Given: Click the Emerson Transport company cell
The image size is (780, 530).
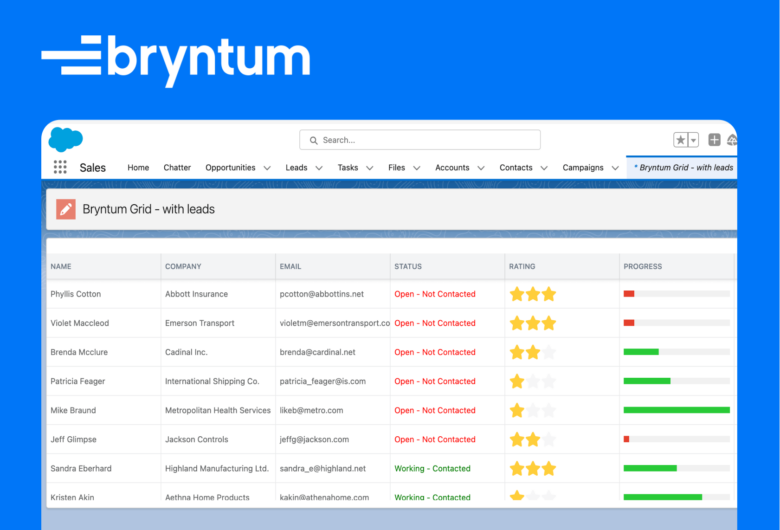Looking at the screenshot, I should (x=218, y=323).
